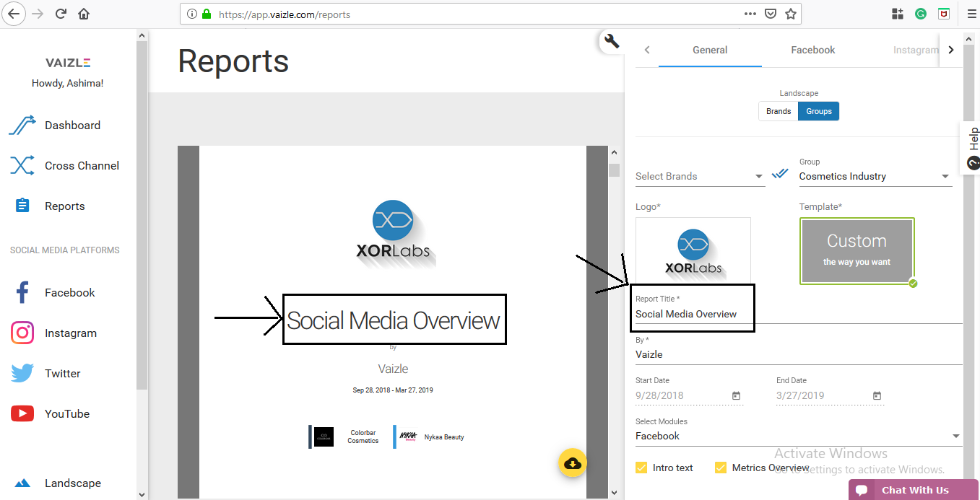The width and height of the screenshot is (980, 500).
Task: Click the browser address bar URL
Action: pos(285,14)
